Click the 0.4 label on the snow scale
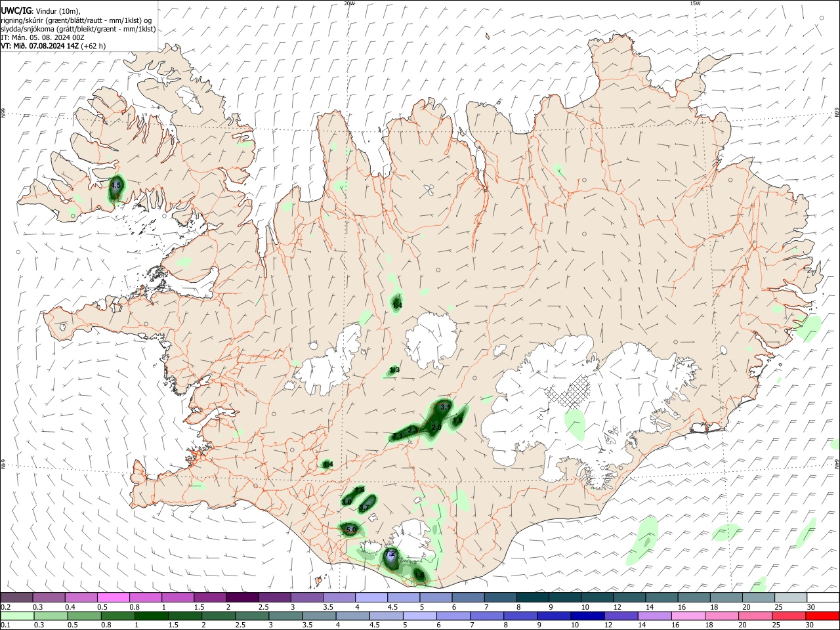Image resolution: width=840 pixels, height=630 pixels. tap(69, 607)
